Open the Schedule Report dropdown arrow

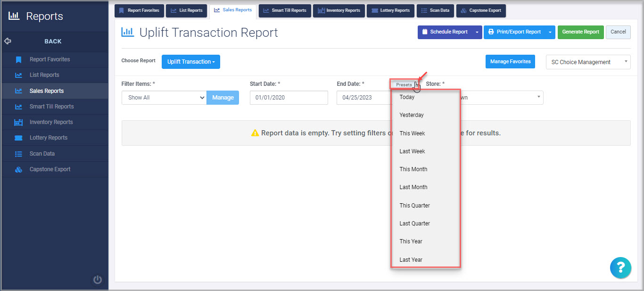click(477, 32)
